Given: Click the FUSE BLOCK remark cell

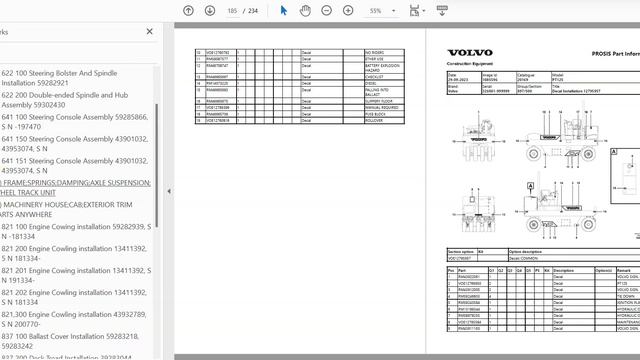Looking at the screenshot, I should click(x=384, y=114).
